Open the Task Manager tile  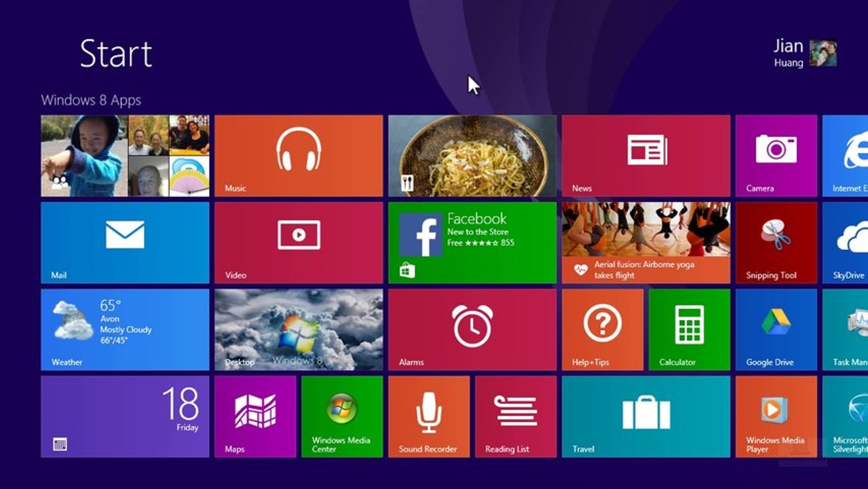(x=845, y=330)
